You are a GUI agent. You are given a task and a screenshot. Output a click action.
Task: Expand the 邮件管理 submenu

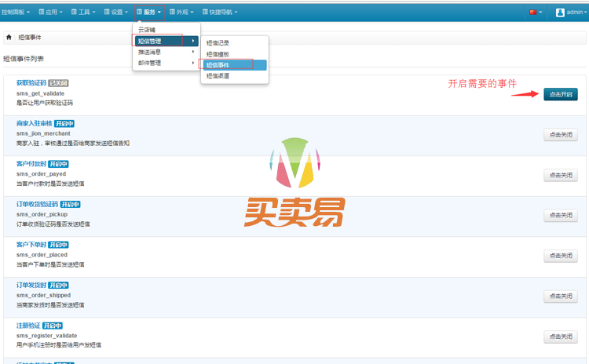click(x=166, y=63)
